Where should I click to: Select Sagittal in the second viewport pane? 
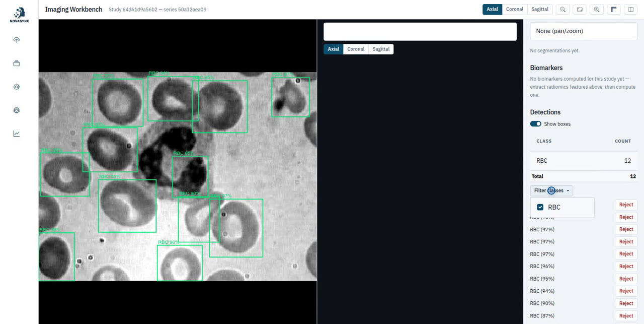pos(381,49)
